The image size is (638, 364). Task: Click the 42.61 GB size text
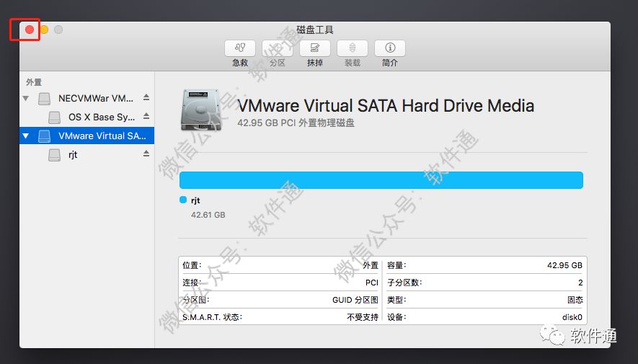pyautogui.click(x=208, y=215)
